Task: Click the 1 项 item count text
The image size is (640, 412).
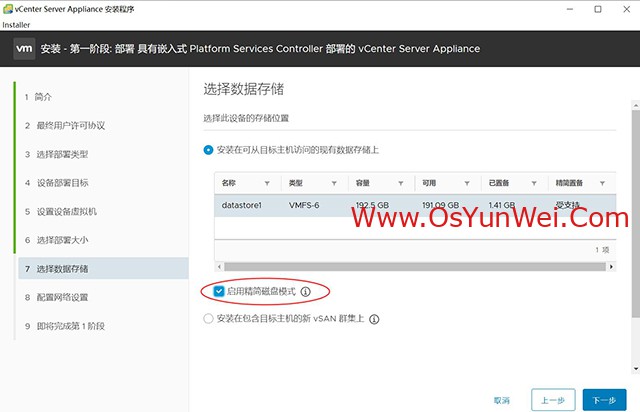Action: 602,250
